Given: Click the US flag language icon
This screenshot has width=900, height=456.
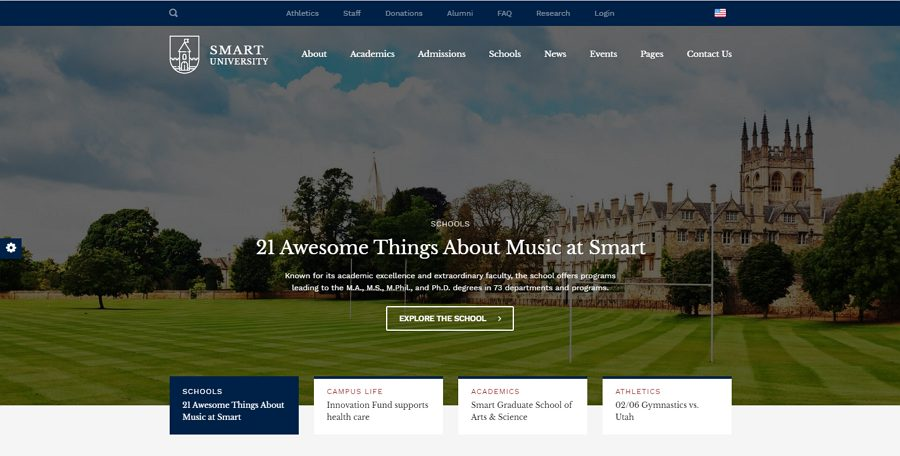Looking at the screenshot, I should click(x=720, y=13).
